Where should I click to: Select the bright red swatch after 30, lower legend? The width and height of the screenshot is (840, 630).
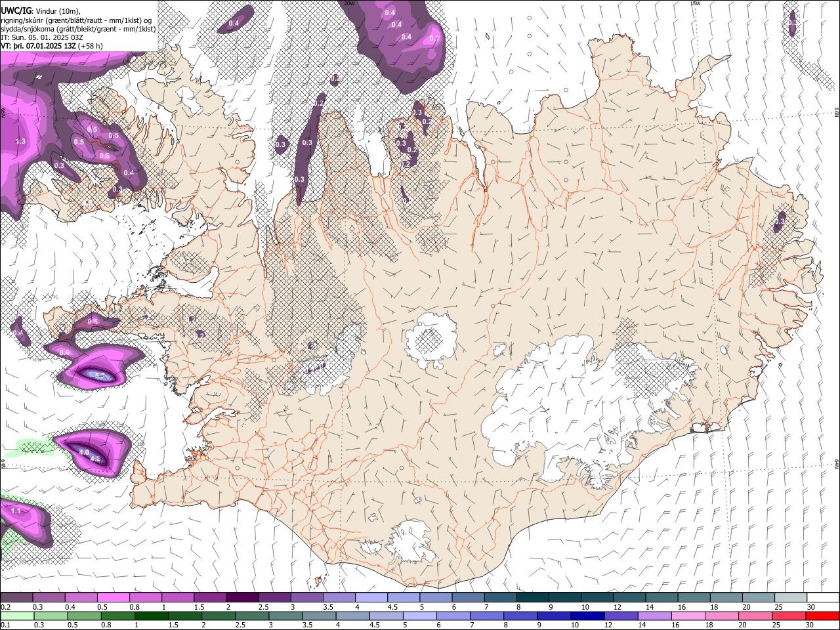(x=822, y=616)
